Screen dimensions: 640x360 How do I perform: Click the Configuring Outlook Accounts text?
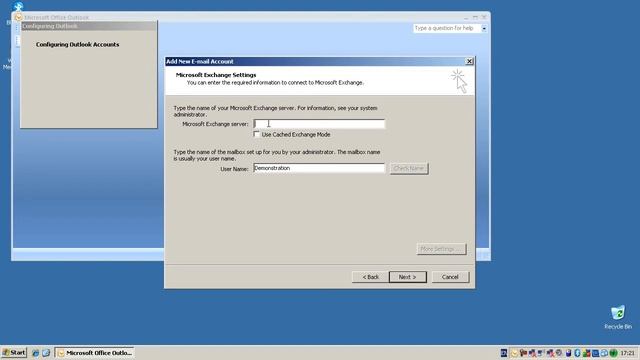[78, 44]
